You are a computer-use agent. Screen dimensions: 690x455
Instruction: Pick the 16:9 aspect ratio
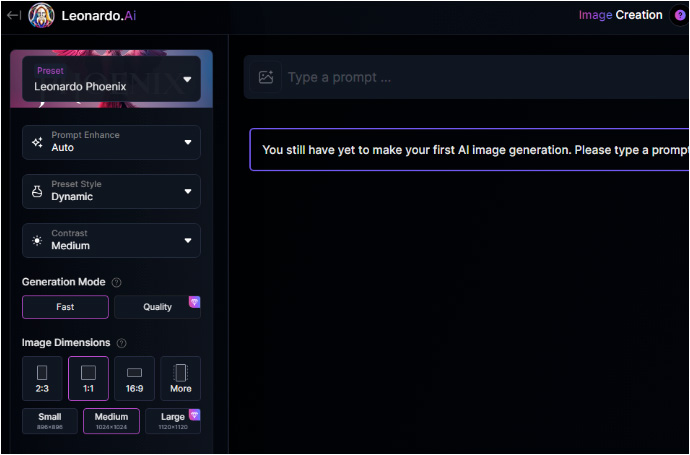tap(134, 378)
